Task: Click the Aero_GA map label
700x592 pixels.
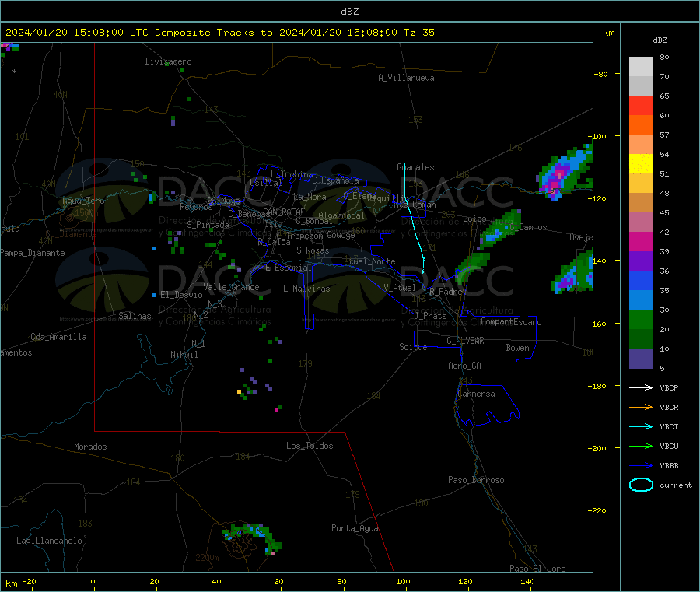Action: (465, 366)
